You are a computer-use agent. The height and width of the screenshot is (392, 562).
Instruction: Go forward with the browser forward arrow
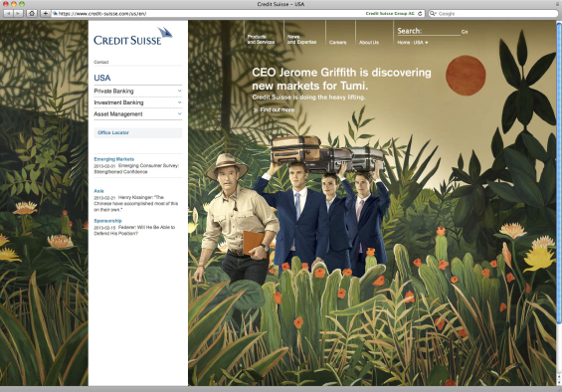(18, 13)
